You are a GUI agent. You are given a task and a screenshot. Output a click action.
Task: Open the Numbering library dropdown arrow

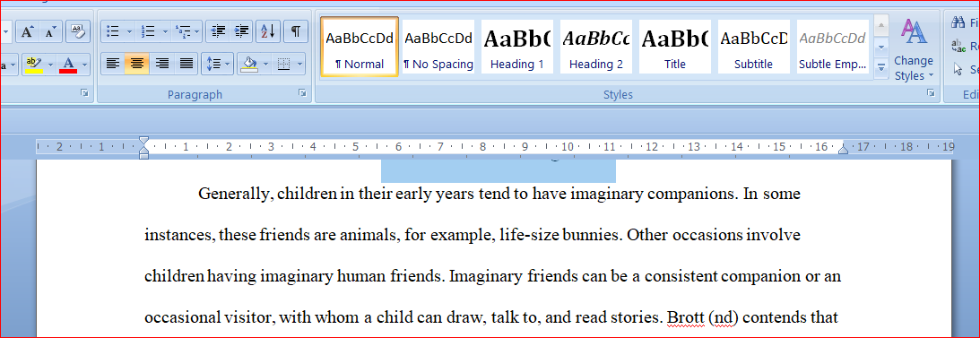click(165, 31)
